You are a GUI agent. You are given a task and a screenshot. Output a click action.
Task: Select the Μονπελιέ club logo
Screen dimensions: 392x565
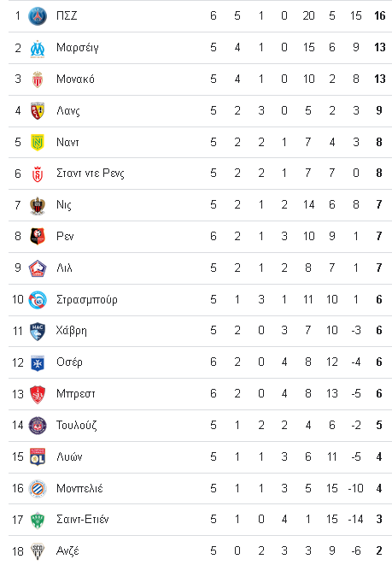tap(38, 489)
